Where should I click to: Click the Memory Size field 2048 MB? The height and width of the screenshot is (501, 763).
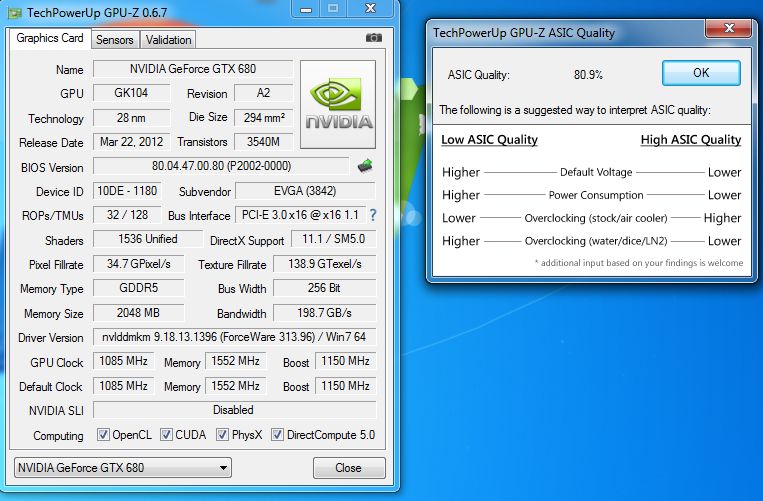(x=139, y=313)
